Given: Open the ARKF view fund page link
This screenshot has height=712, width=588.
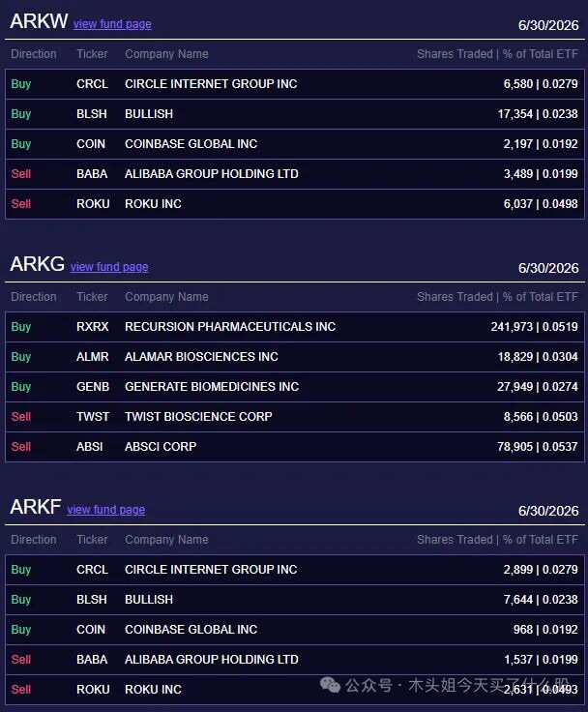Looking at the screenshot, I should coord(105,510).
